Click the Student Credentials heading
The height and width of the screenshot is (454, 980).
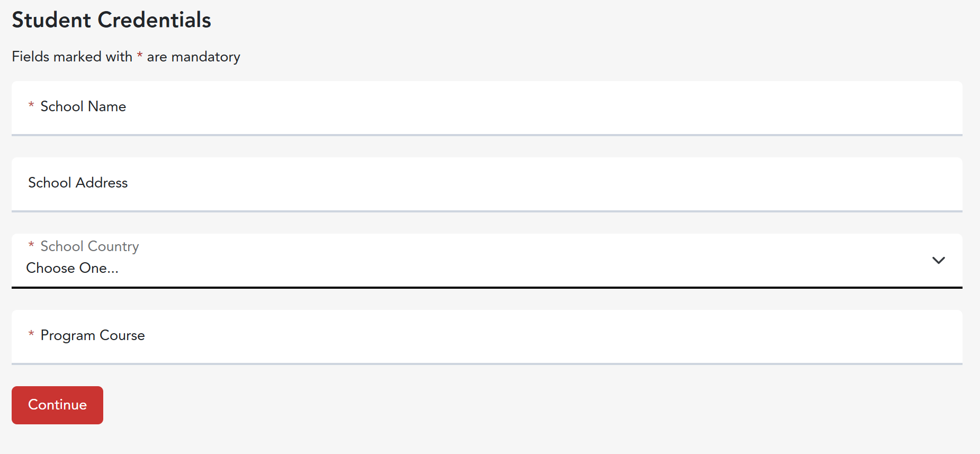pos(112,20)
